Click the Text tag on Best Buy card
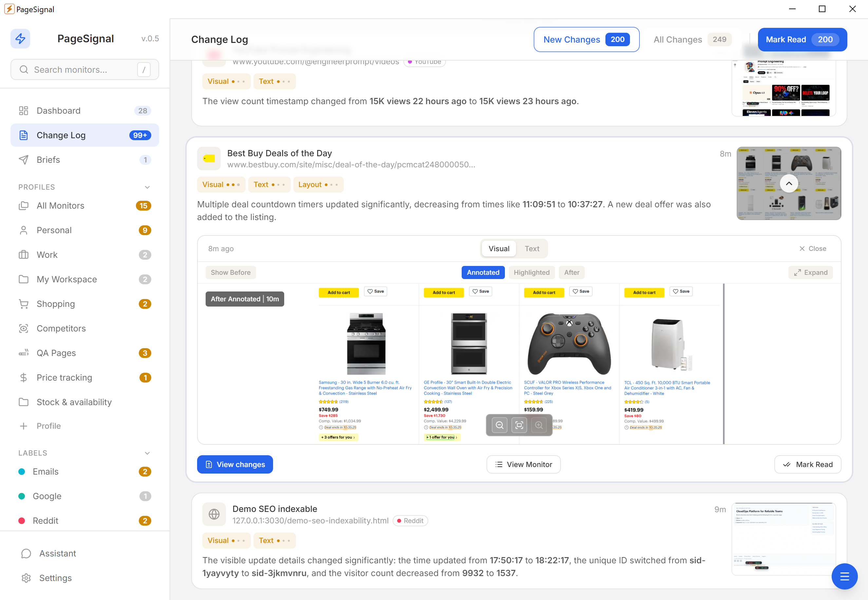Image resolution: width=868 pixels, height=600 pixels. (269, 185)
